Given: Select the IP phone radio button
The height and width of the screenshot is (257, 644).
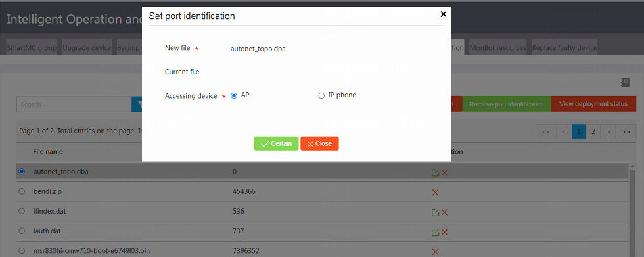Looking at the screenshot, I should click(x=321, y=96).
